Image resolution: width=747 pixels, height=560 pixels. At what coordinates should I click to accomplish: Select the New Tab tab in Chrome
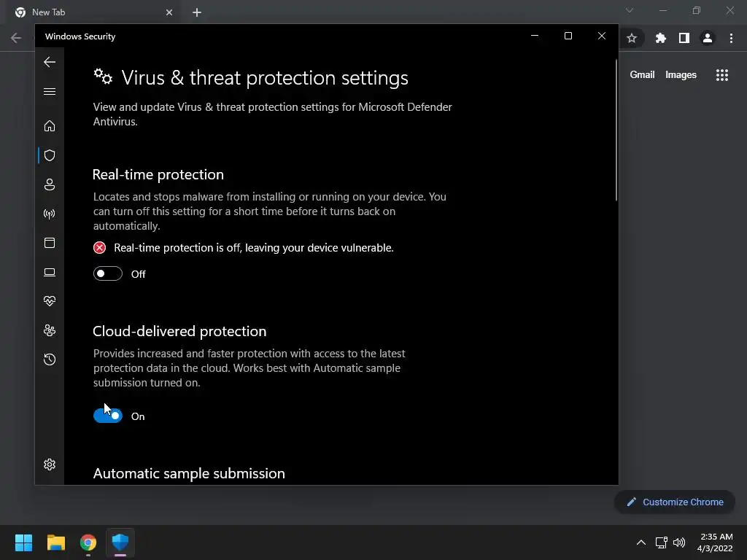point(93,12)
